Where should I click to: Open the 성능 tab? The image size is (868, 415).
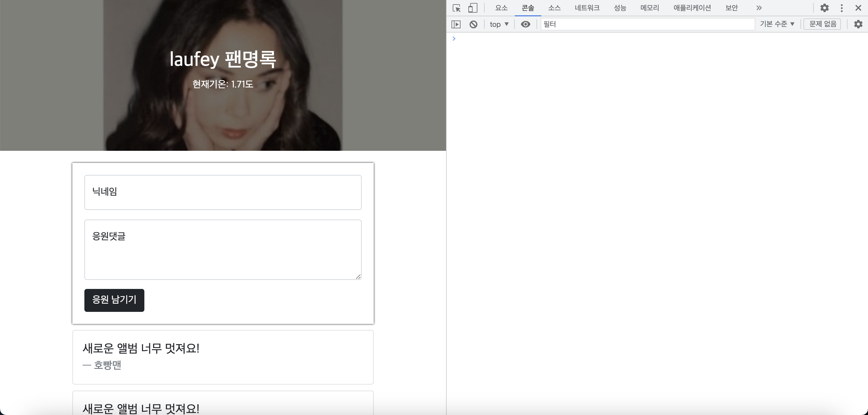620,8
